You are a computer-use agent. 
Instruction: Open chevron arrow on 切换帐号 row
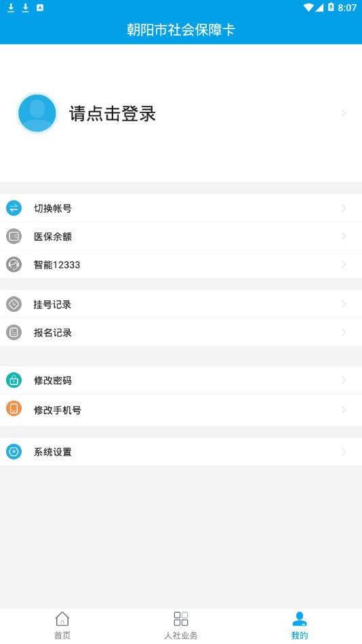point(344,208)
